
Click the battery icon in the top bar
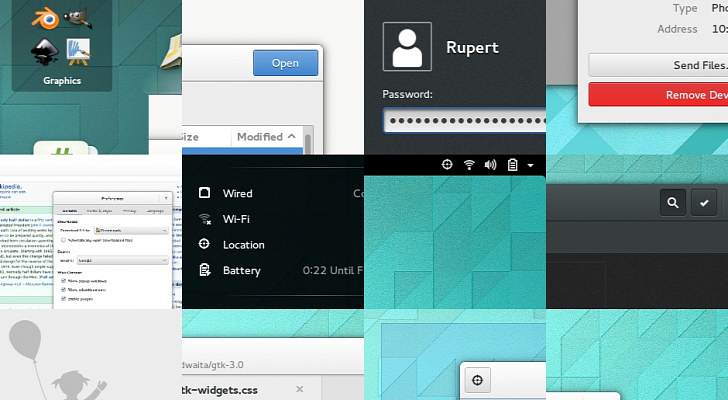pos(512,165)
